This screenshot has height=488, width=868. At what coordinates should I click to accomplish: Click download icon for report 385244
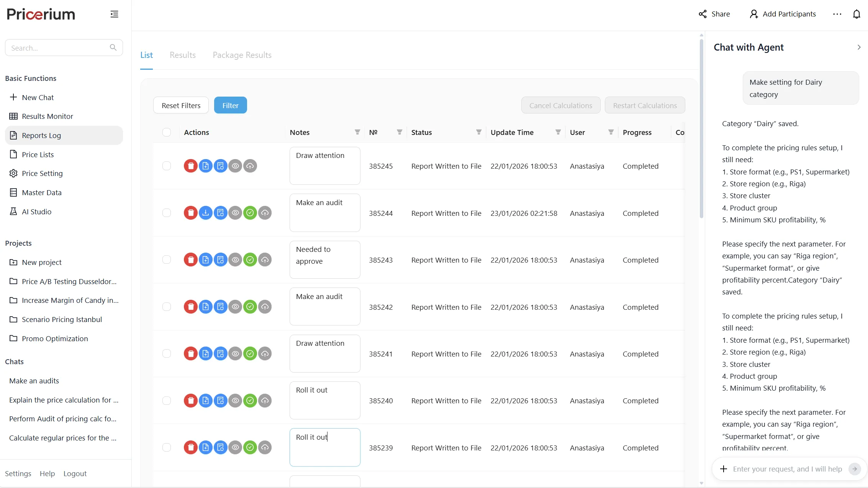pos(205,213)
